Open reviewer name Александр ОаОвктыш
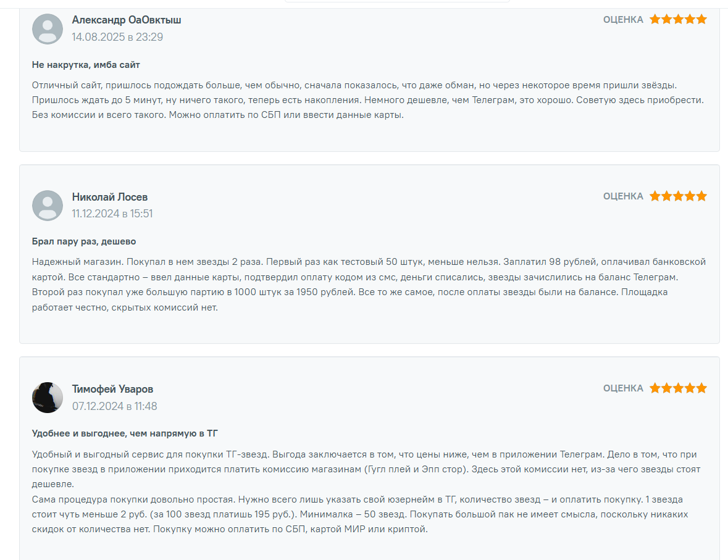This screenshot has height=560, width=728. (x=127, y=20)
